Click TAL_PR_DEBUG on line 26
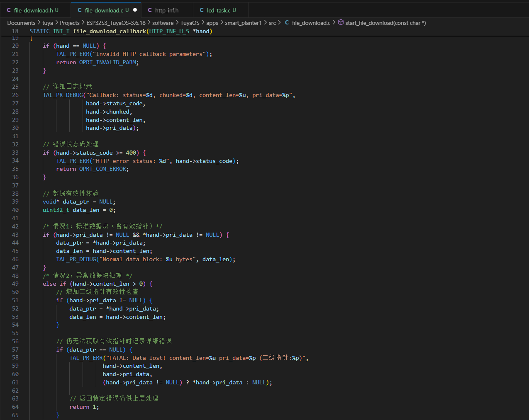529x420 pixels. click(63, 95)
